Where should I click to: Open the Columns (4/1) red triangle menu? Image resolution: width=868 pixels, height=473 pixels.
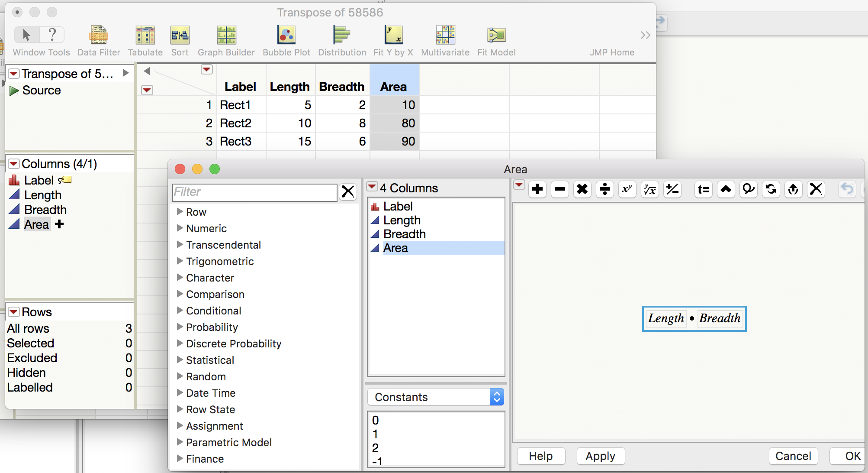(x=13, y=163)
